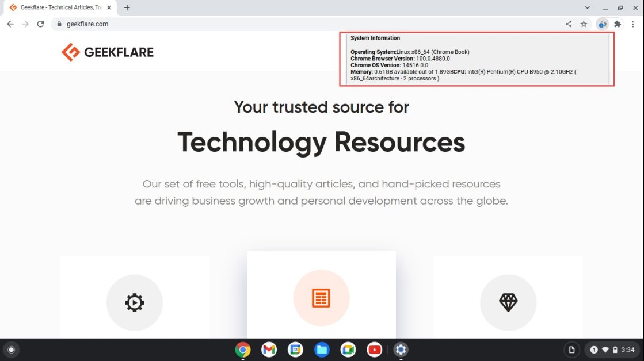Share this page via share icon
The width and height of the screenshot is (644, 361).
pos(569,24)
